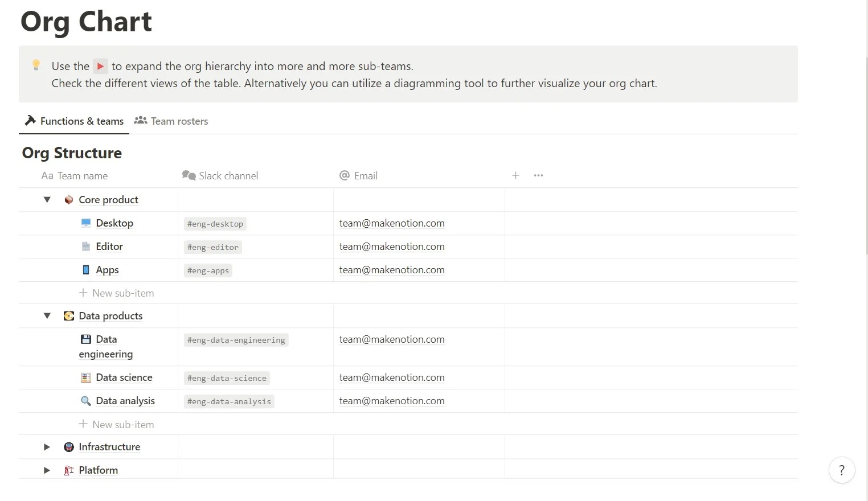Click the Desktop team monitor icon
The image size is (868, 501).
tap(86, 223)
